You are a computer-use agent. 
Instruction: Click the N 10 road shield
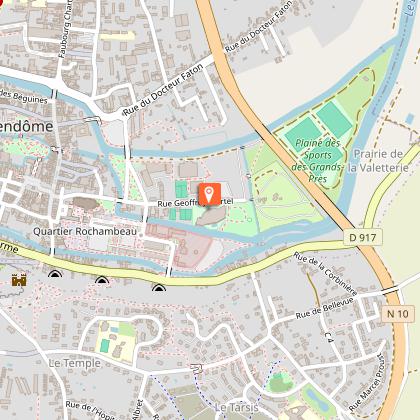pyautogui.click(x=398, y=314)
